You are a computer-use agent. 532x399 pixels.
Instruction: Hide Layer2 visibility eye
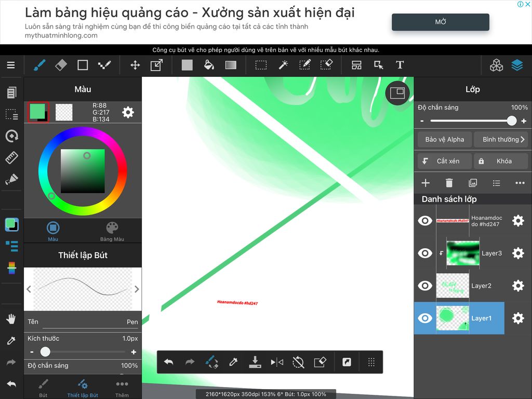pos(425,286)
